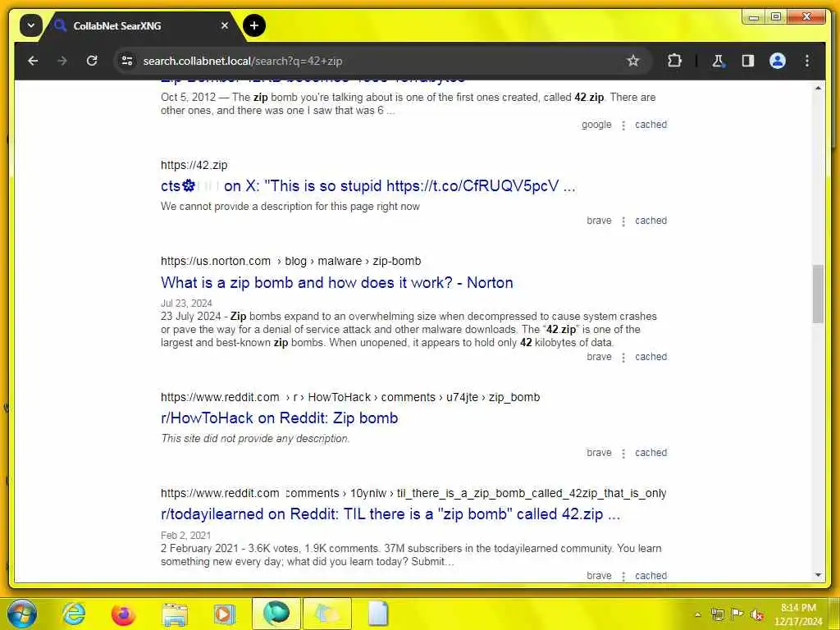The height and width of the screenshot is (630, 840).
Task: Open the tab search dropdown arrow
Action: pos(30,25)
